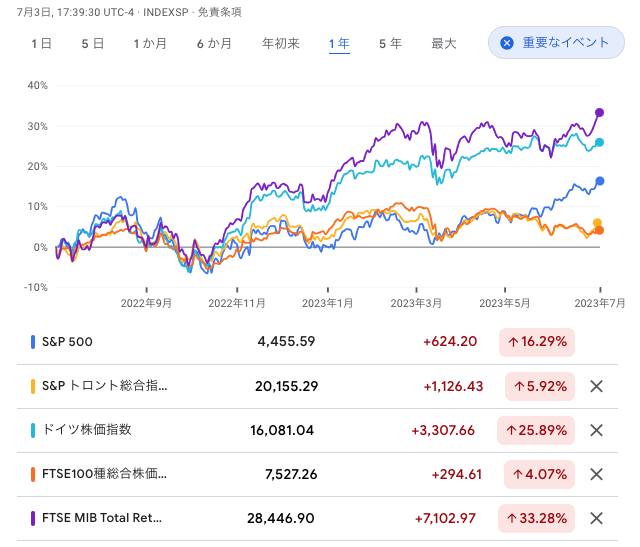Click the orange FTSE100 color marker

pos(33,474)
